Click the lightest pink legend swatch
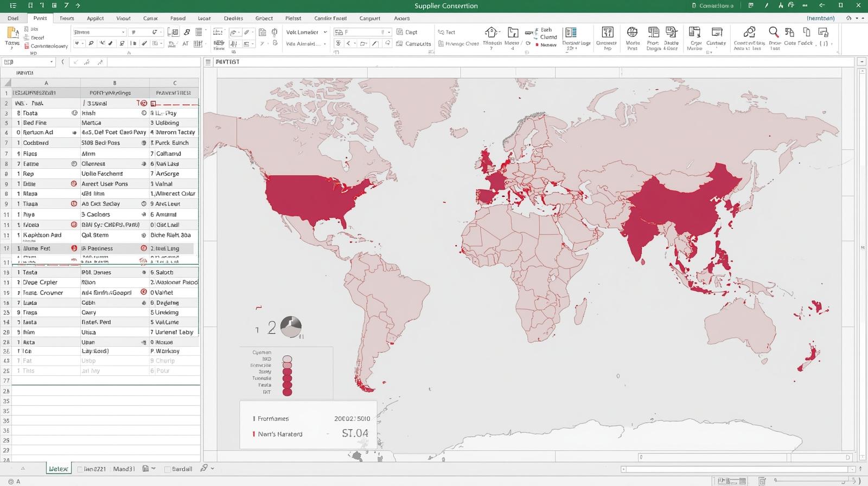This screenshot has height=486, width=868. click(288, 359)
